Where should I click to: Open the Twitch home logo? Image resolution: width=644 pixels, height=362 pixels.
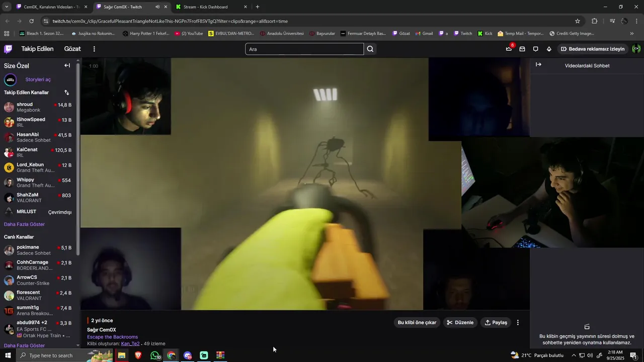[8, 49]
